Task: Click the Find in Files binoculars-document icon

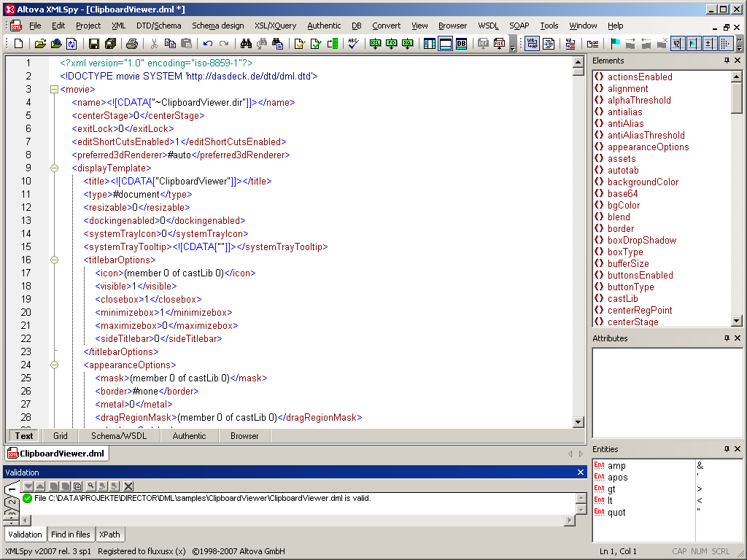Action: tap(278, 44)
